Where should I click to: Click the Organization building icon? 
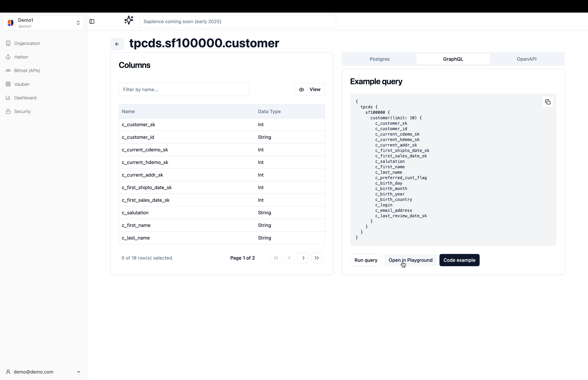pyautogui.click(x=8, y=43)
